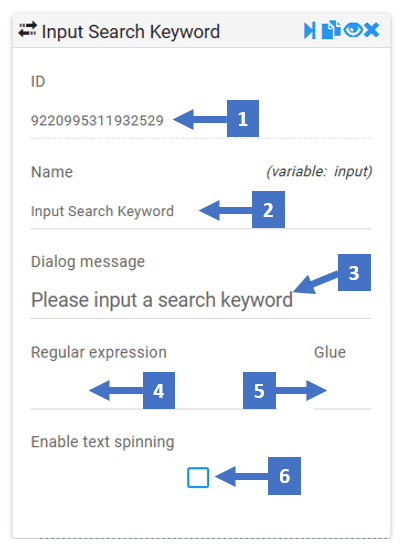
Task: Click the duplicate/copy icon in header
Action: [x=331, y=30]
